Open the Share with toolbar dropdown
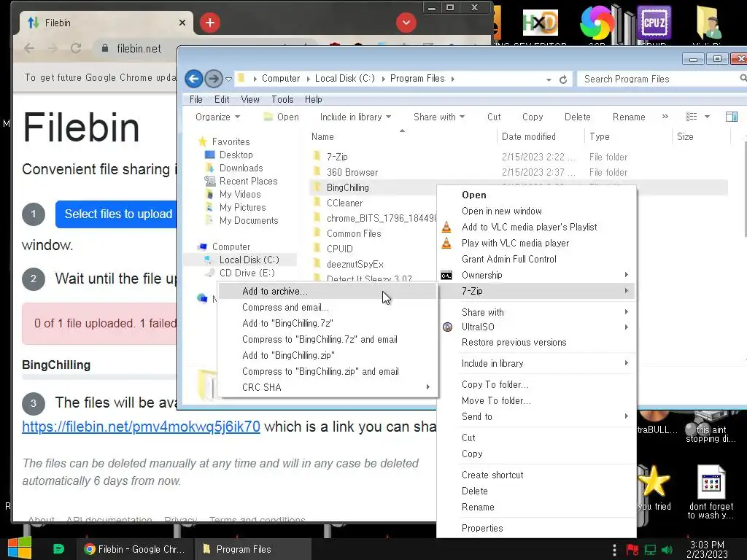This screenshot has width=747, height=560. [439, 117]
